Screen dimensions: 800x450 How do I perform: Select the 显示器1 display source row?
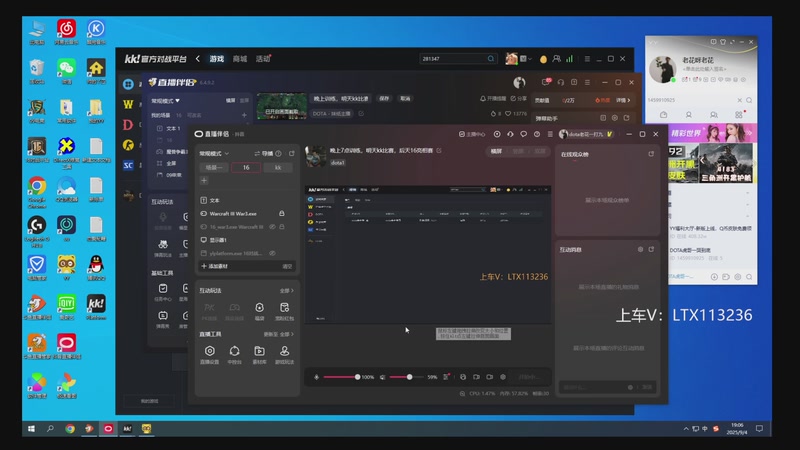(x=247, y=240)
